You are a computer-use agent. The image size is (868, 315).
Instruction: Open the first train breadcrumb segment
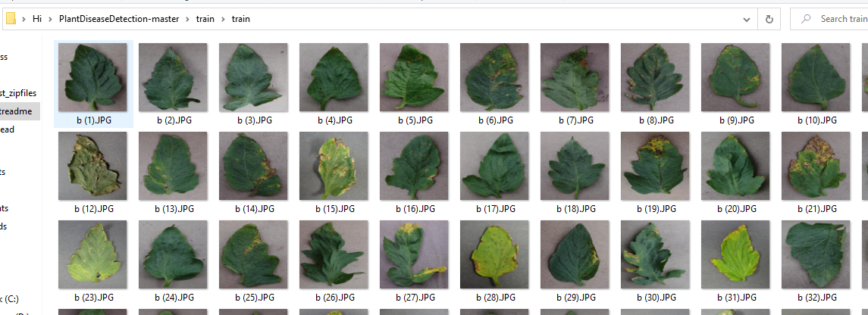(205, 19)
